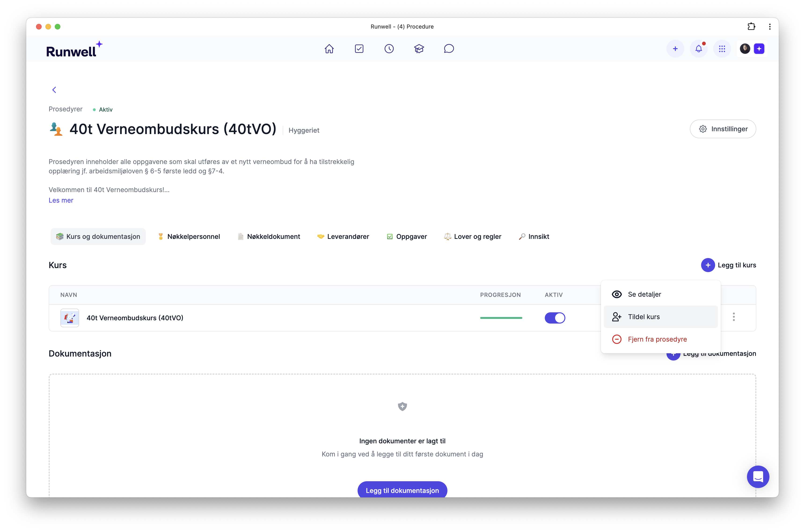This screenshot has width=805, height=532.
Task: Open the graduation cap courses icon
Action: pyautogui.click(x=419, y=49)
